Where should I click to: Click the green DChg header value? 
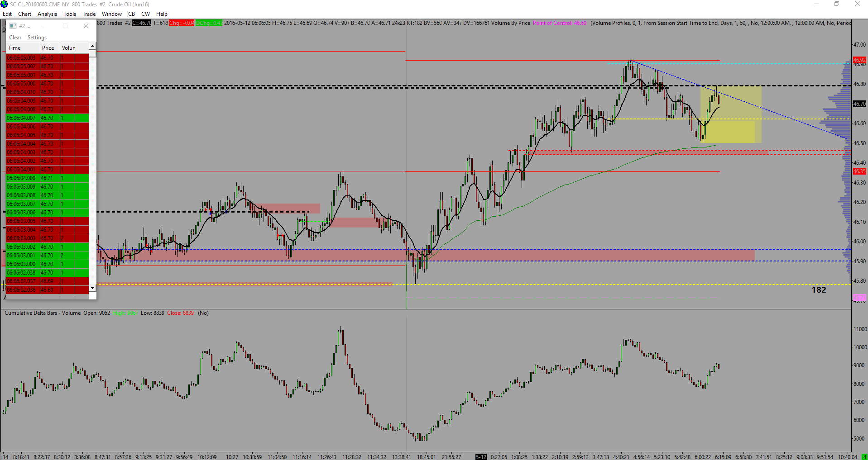point(209,23)
